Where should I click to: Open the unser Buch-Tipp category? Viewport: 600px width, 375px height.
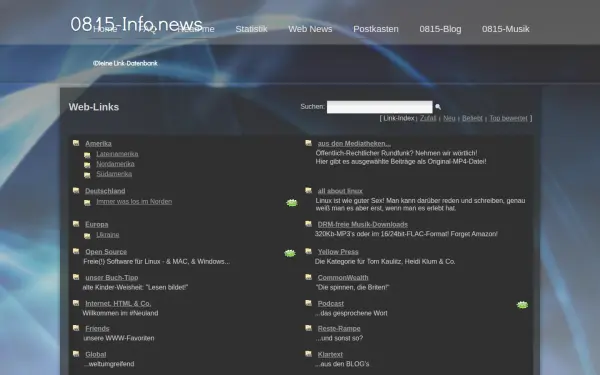coord(111,277)
